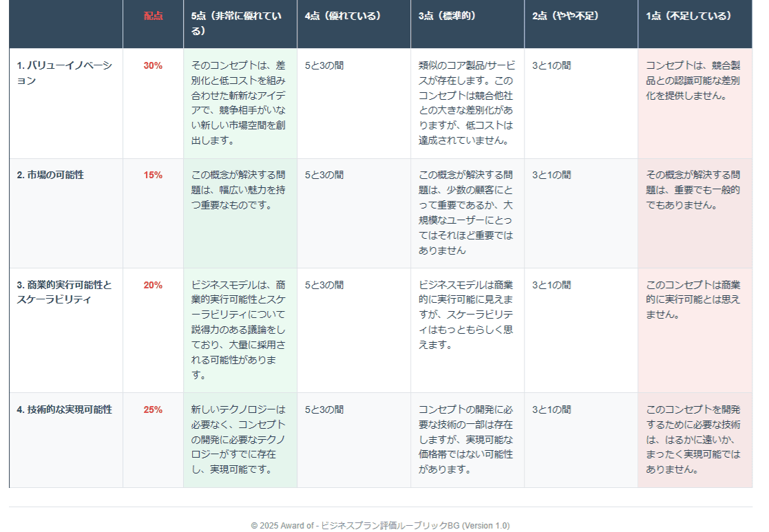Click the 2点（やや不足）column header
The image size is (769, 532).
tap(565, 17)
